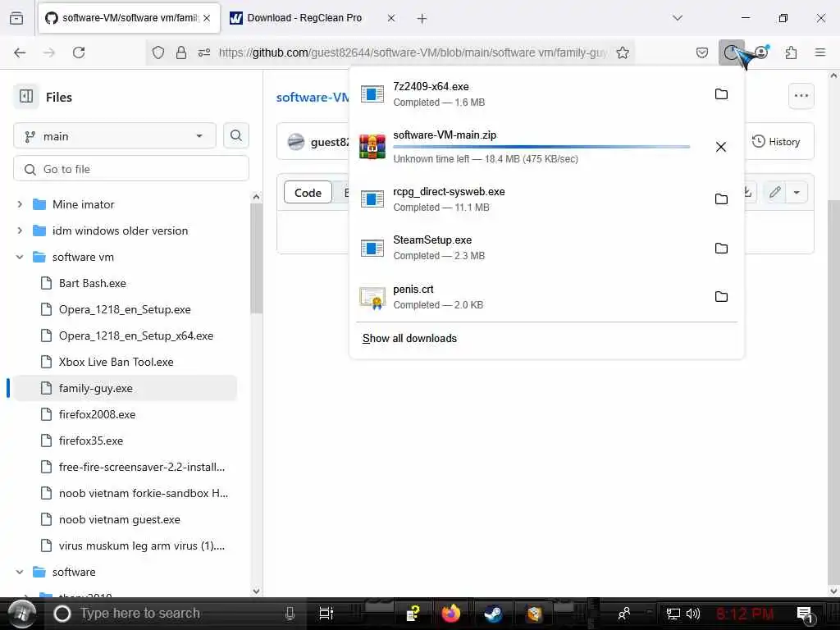
Task: Open Firefox from the taskbar
Action: pos(451,614)
